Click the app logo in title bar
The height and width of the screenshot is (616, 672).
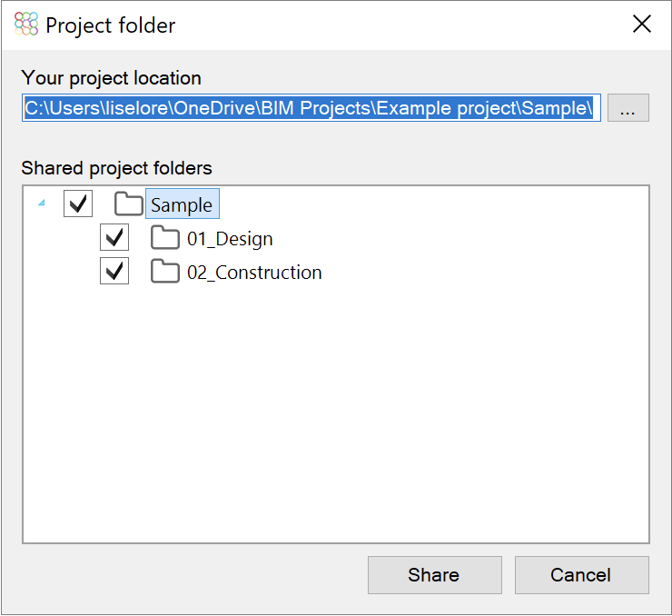(x=27, y=25)
